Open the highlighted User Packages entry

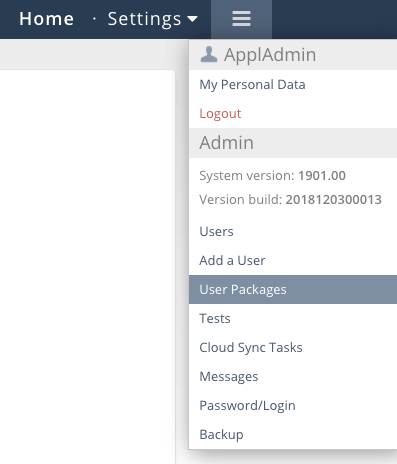click(293, 289)
